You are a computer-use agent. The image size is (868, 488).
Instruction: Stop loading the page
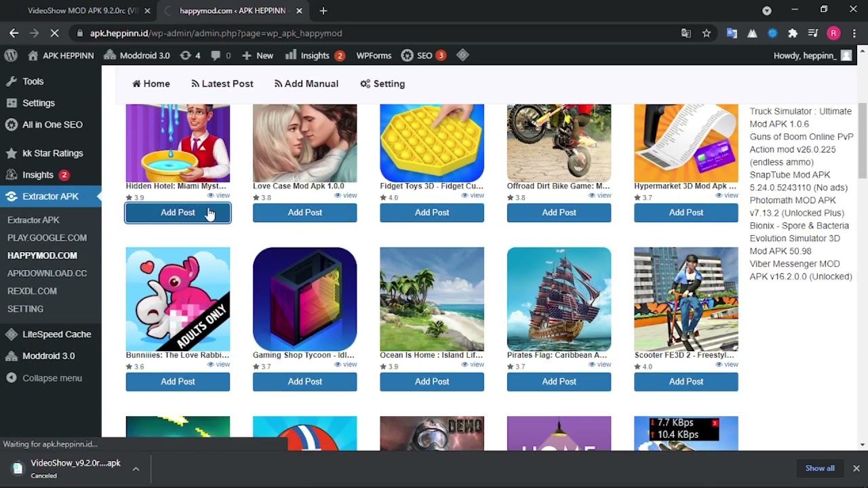[55, 33]
